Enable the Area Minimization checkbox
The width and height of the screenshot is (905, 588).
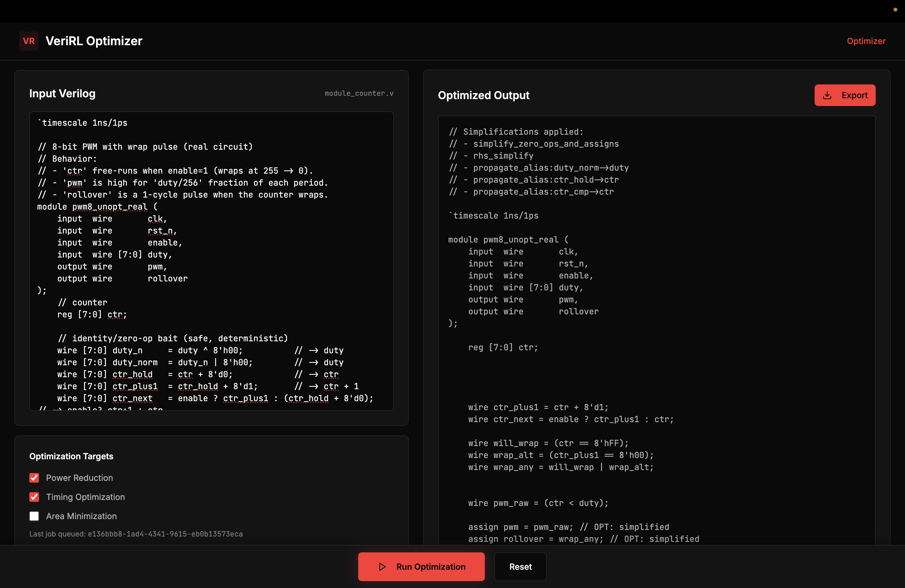coord(34,516)
